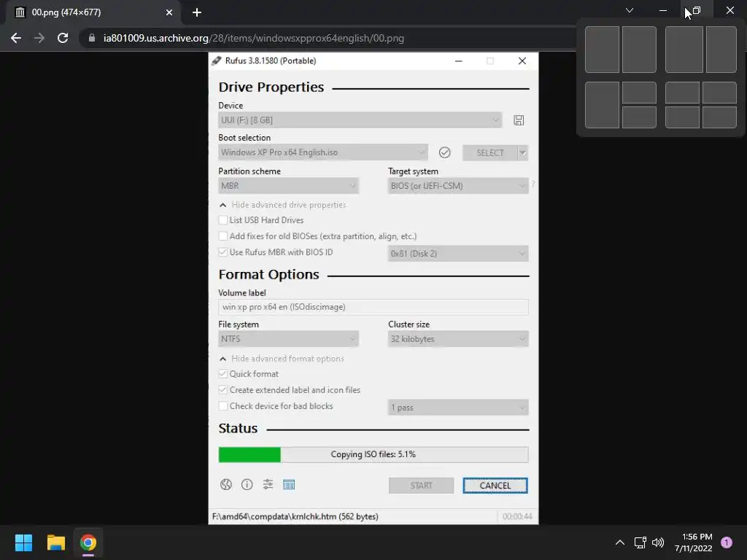This screenshot has height=560, width=747.
Task: Click the volume speaker tray icon
Action: [658, 542]
